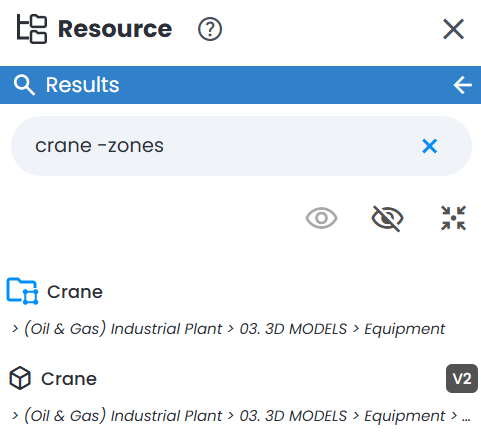Screen dimensions: 481x436
Task: Close the Resource panel
Action: tap(453, 29)
